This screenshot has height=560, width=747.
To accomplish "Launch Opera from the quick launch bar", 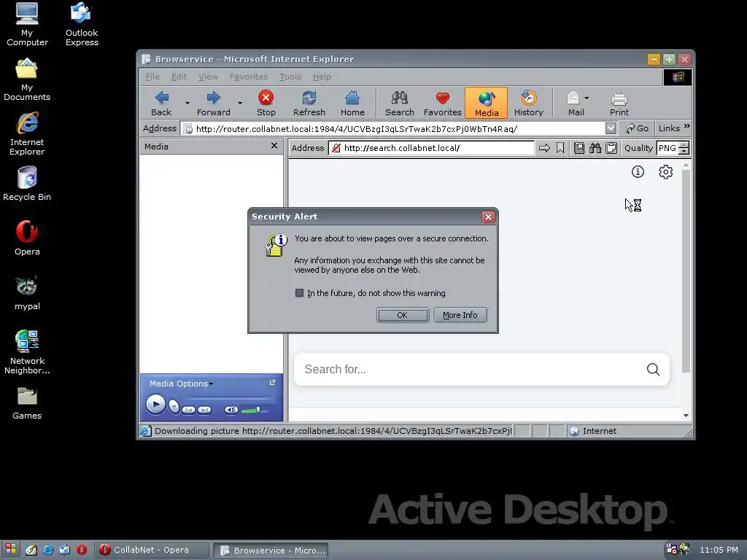I will click(82, 550).
